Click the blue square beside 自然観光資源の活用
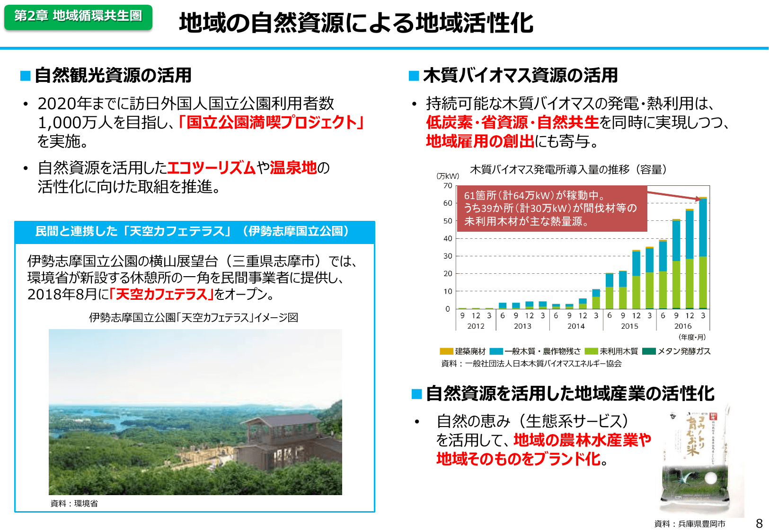Viewport: 769px width, 532px height. [x=26, y=76]
